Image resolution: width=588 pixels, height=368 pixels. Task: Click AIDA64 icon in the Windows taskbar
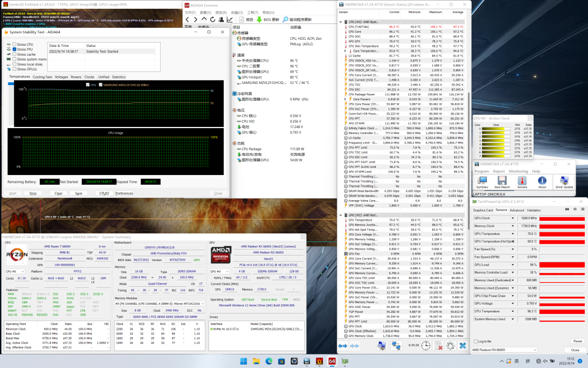coord(332,361)
